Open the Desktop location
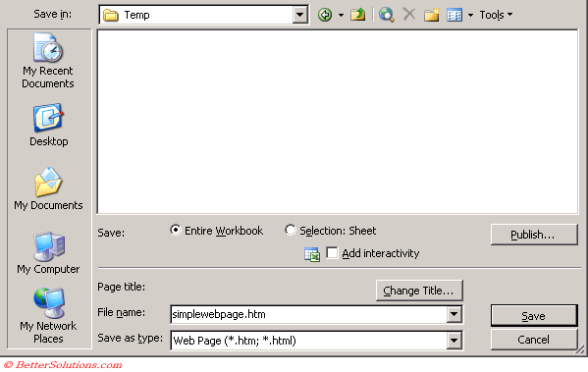Screen dimensions: 588x372 49,126
